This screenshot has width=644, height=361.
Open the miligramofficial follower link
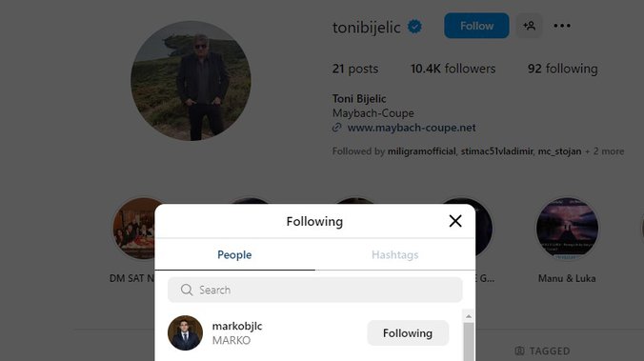[x=421, y=151]
